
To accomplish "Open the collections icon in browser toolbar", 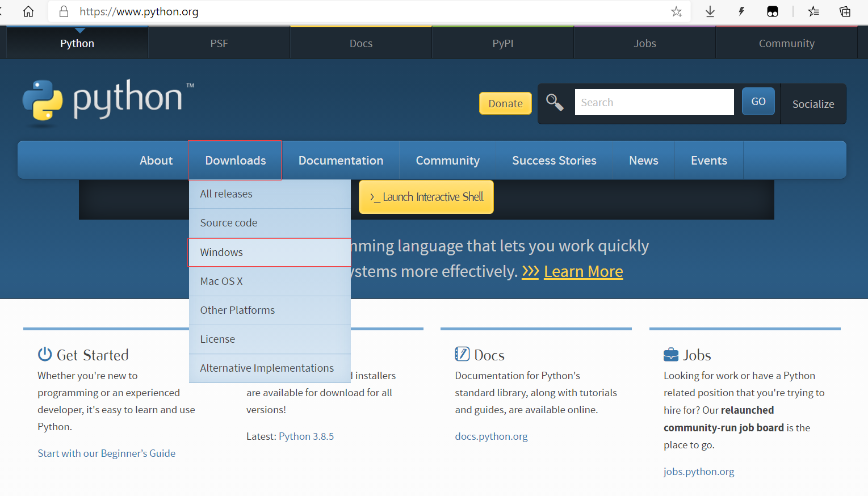I will [x=845, y=11].
